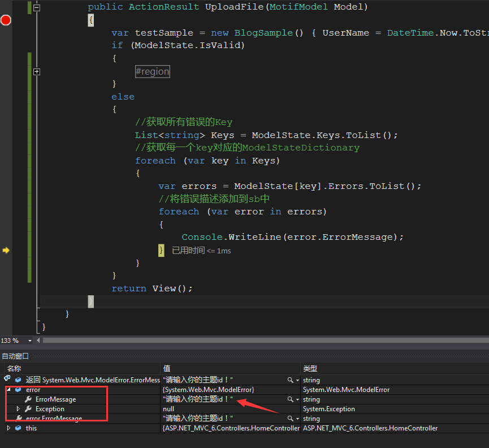The width and height of the screenshot is (489, 448).
Task: Click the comment //获取所有错误的Key
Action: click(184, 122)
